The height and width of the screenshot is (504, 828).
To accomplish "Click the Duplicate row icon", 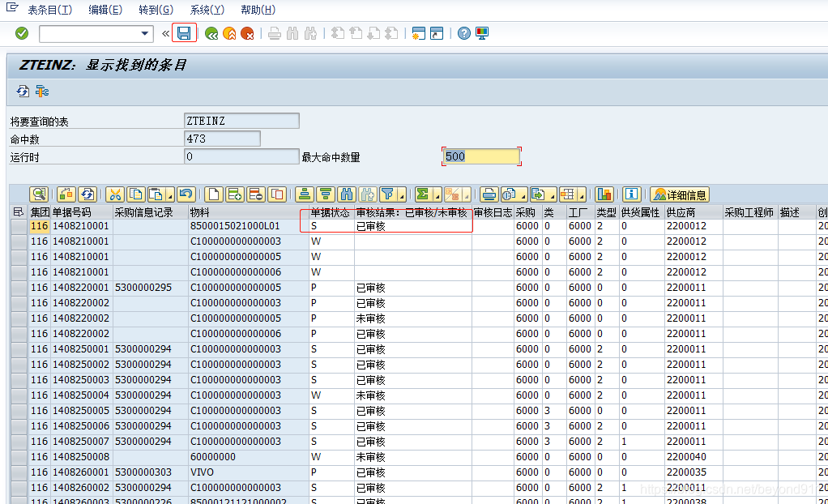I will [277, 194].
